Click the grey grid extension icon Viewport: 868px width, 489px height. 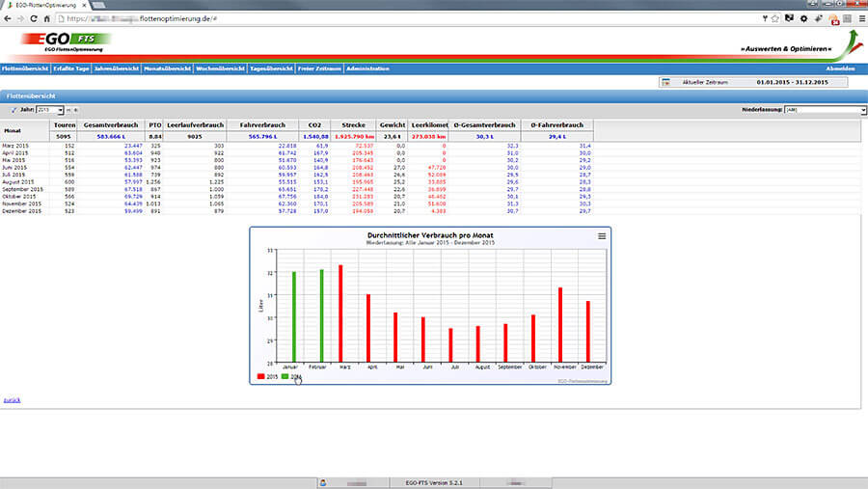(848, 19)
